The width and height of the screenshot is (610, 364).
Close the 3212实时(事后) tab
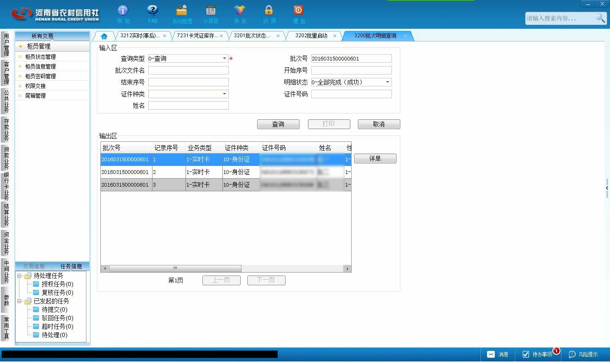[164, 36]
